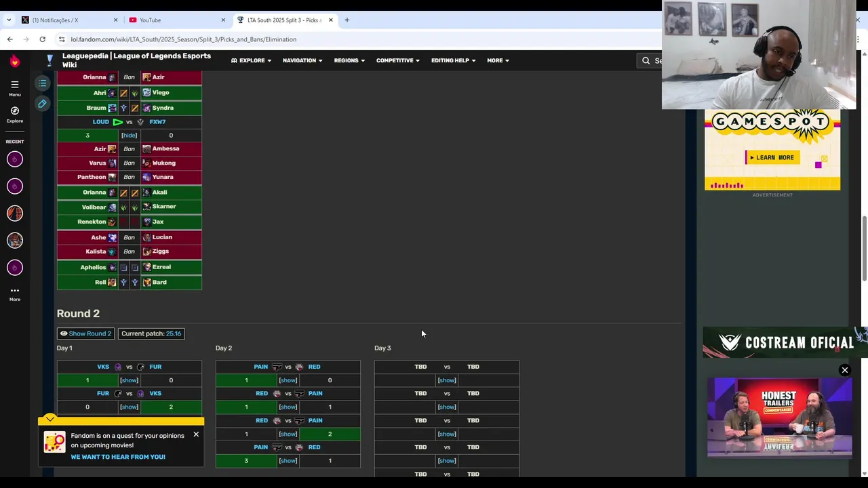
Task: Switch to the YouTube browser tab
Action: 178,20
